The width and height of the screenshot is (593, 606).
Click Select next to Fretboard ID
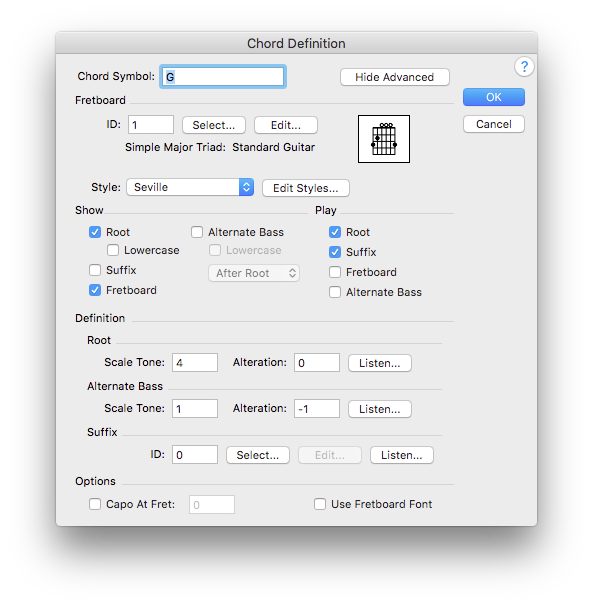[x=214, y=125]
